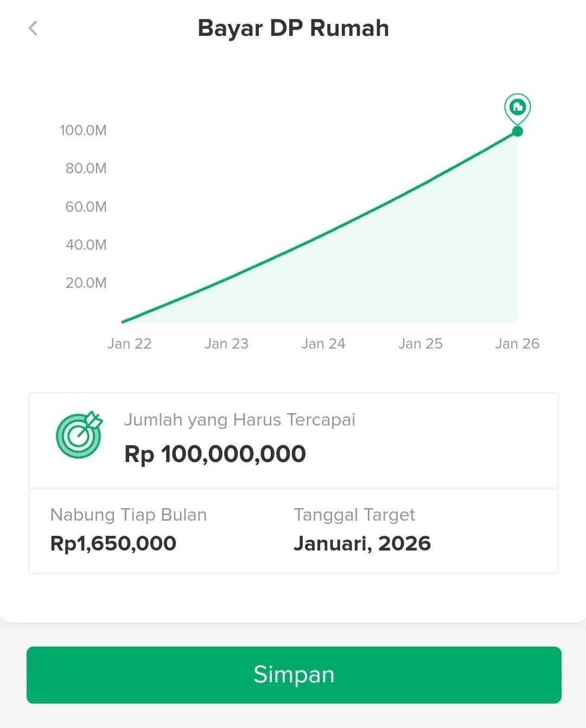Click Jumlah yang Harus Tercapai label
The width and height of the screenshot is (586, 728).
tap(240, 420)
